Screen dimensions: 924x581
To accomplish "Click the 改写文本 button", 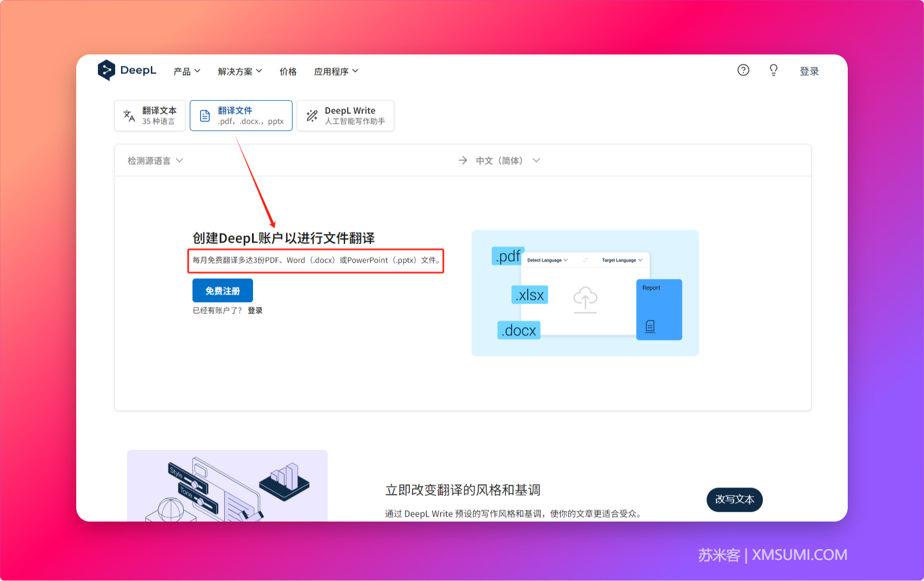I will click(x=735, y=499).
